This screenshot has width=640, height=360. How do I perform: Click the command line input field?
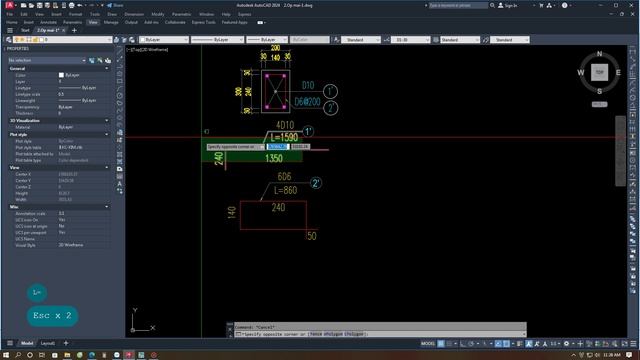[x=380, y=334]
